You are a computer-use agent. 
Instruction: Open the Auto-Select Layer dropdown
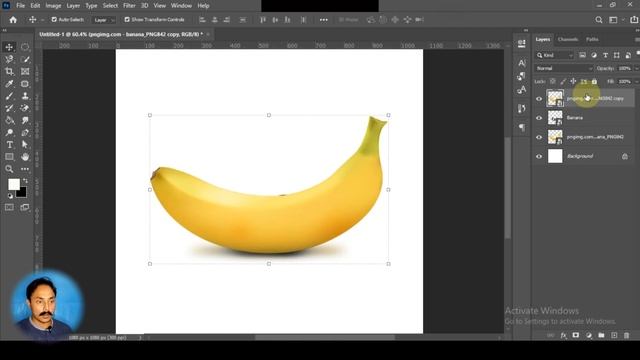[x=104, y=20]
